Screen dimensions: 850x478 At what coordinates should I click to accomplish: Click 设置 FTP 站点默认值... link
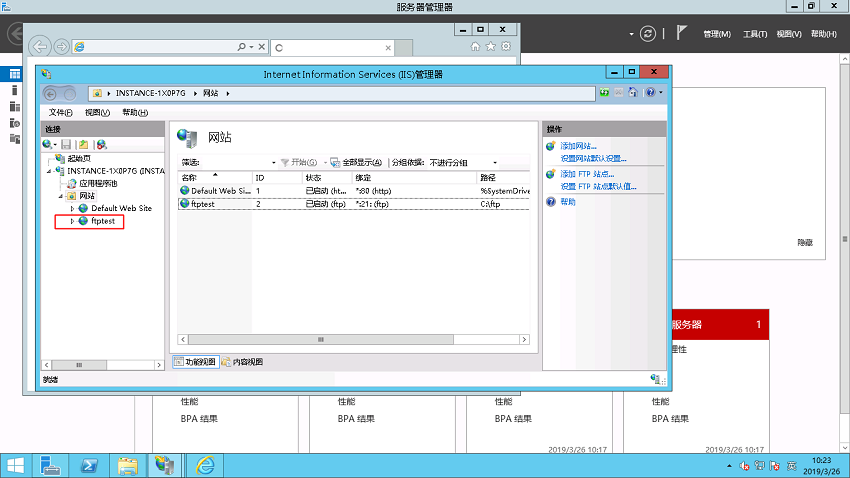tap(598, 186)
